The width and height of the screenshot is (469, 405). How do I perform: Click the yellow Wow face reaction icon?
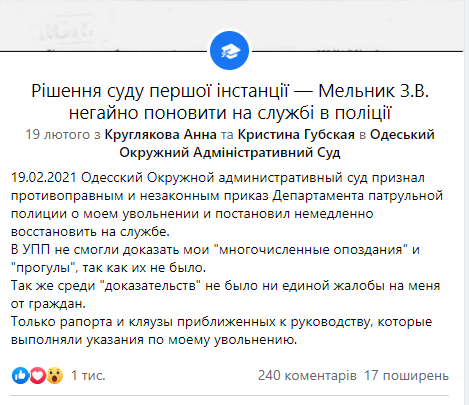55,375
